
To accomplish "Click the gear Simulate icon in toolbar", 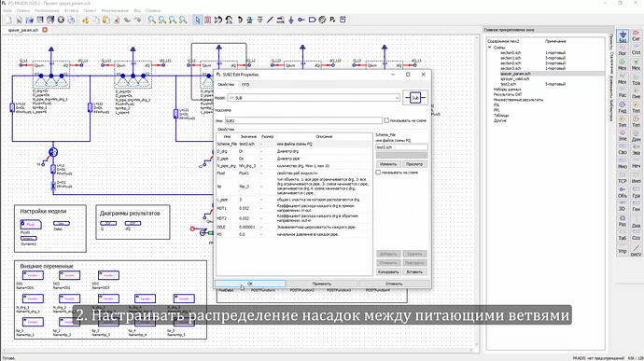I will [322, 20].
